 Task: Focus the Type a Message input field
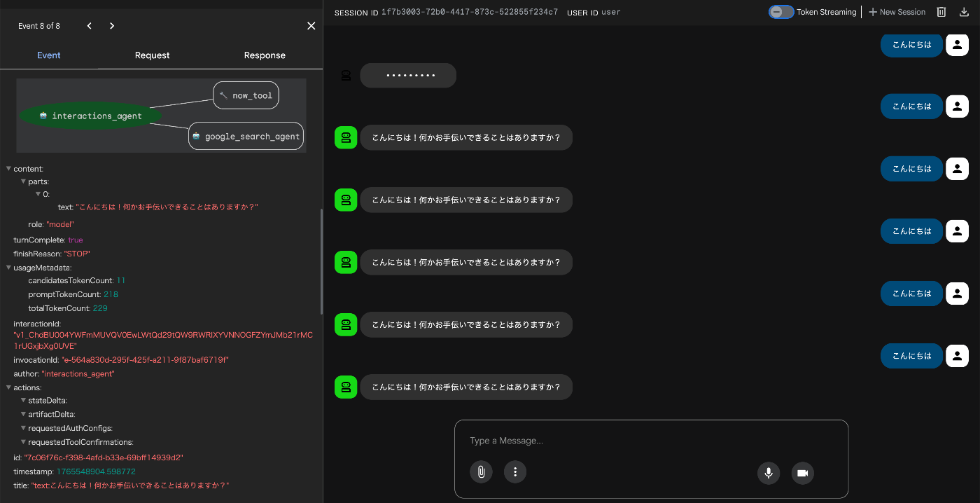click(651, 441)
